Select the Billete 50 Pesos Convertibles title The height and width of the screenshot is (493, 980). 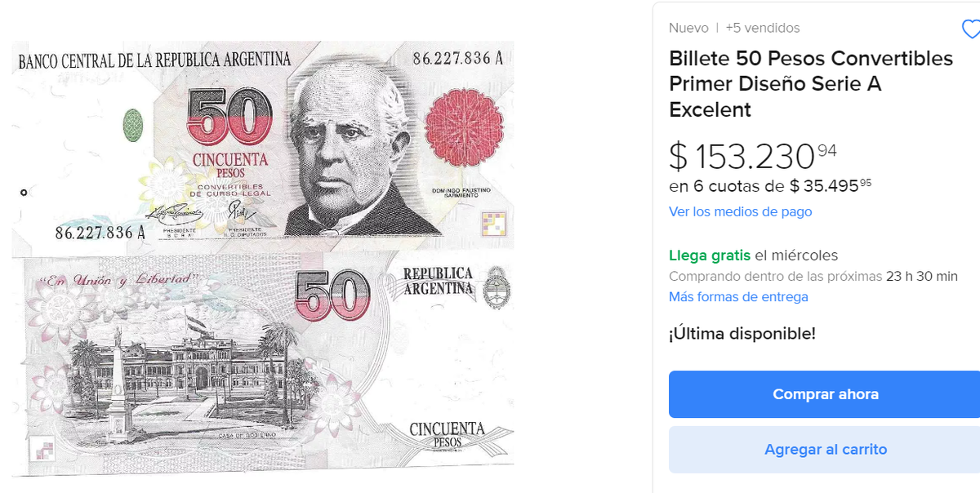[x=811, y=84]
